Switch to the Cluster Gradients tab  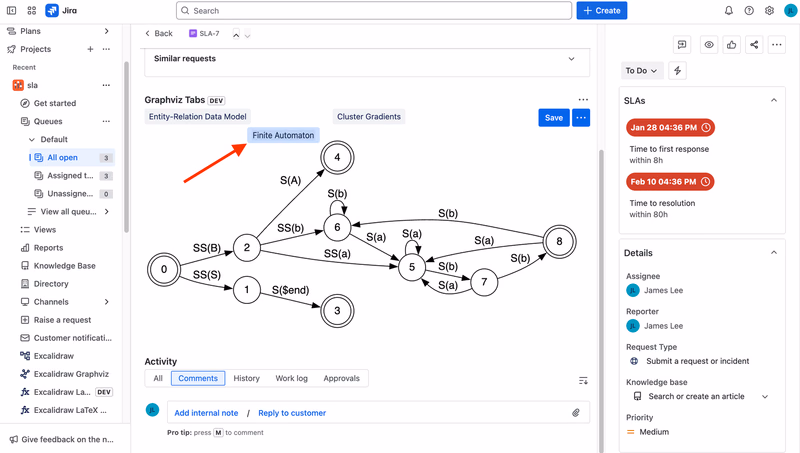pyautogui.click(x=369, y=117)
